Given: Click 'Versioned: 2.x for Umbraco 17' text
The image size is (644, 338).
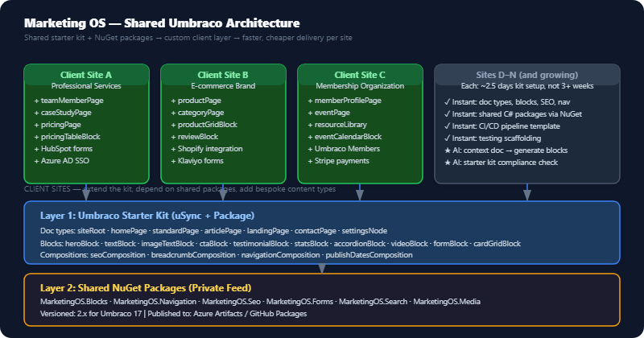Looking at the screenshot, I should tap(91, 314).
